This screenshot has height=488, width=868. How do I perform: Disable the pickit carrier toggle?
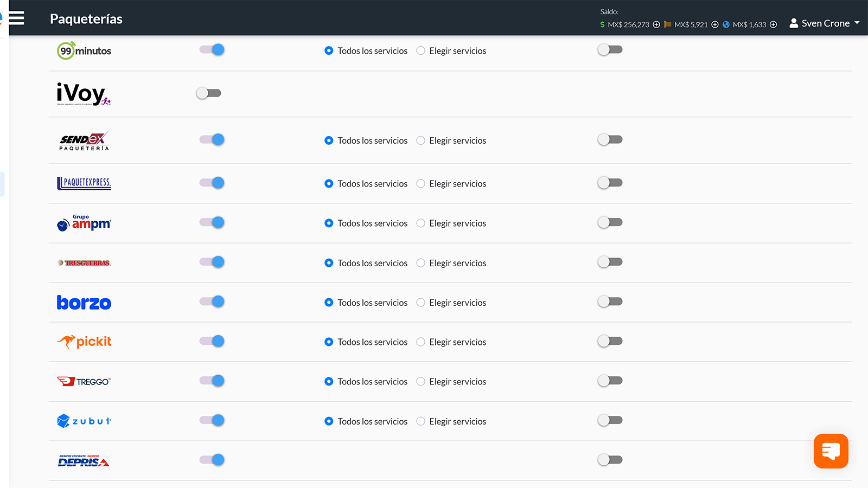pyautogui.click(x=212, y=341)
